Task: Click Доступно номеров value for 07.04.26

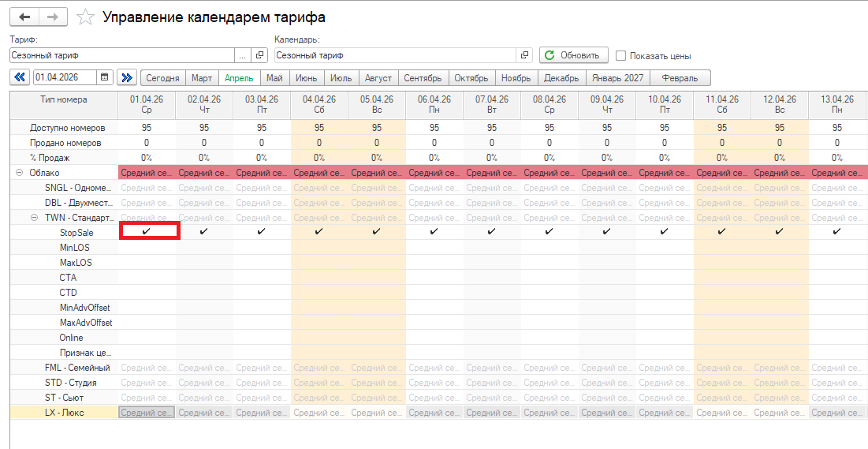Action: point(492,128)
